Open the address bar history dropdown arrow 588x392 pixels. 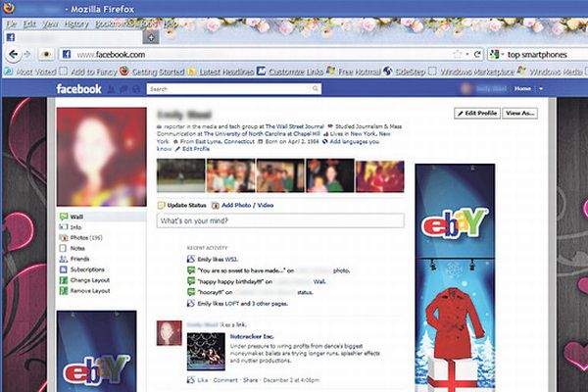(467, 55)
